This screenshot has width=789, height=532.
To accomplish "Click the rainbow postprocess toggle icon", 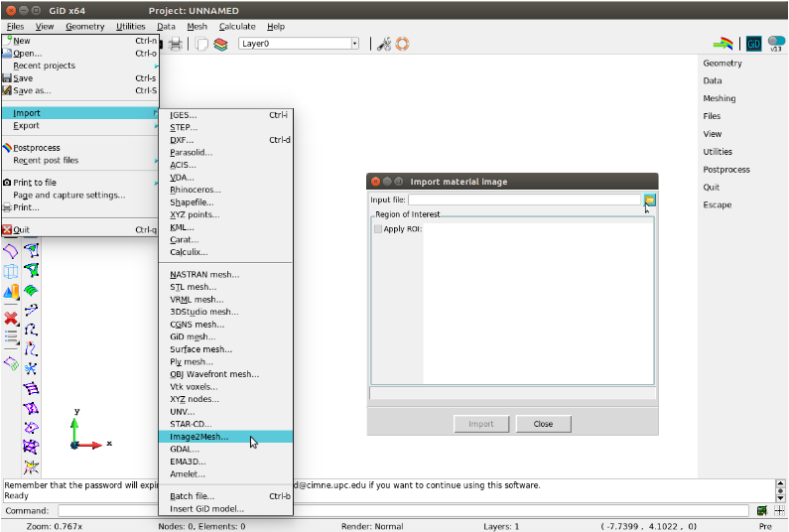I will click(x=724, y=44).
